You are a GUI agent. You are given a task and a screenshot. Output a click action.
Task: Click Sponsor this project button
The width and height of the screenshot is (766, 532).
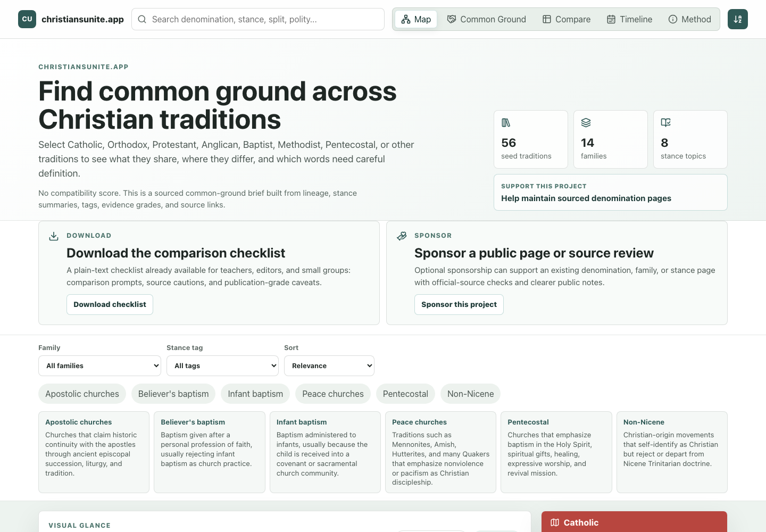[459, 304]
